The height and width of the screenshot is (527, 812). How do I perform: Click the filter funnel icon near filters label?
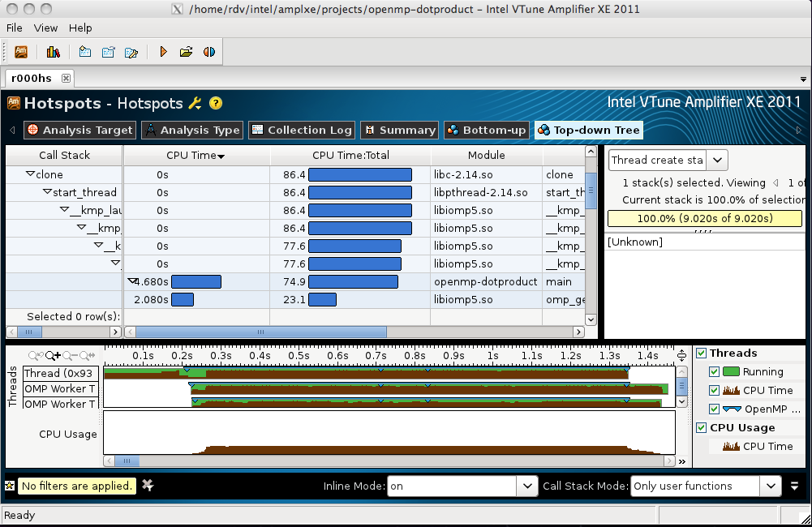[x=148, y=485]
